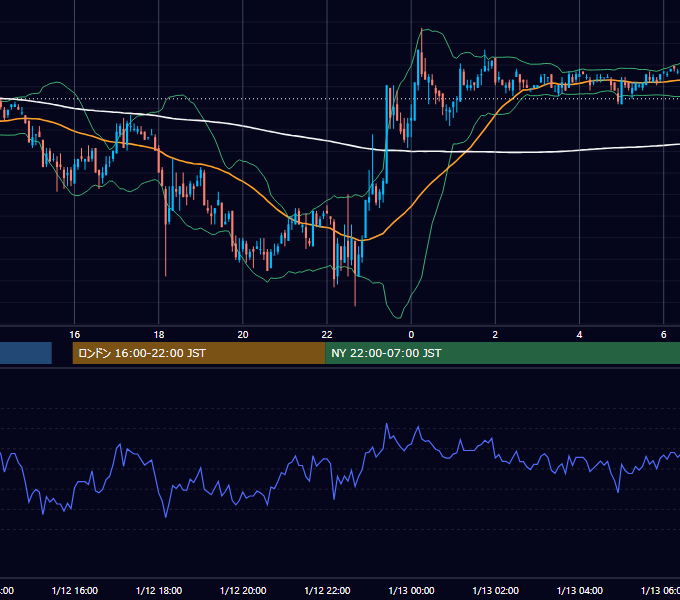Click the London 16:00-22:00 JST session bar
Image resolution: width=680 pixels, height=600 pixels.
pos(199,353)
